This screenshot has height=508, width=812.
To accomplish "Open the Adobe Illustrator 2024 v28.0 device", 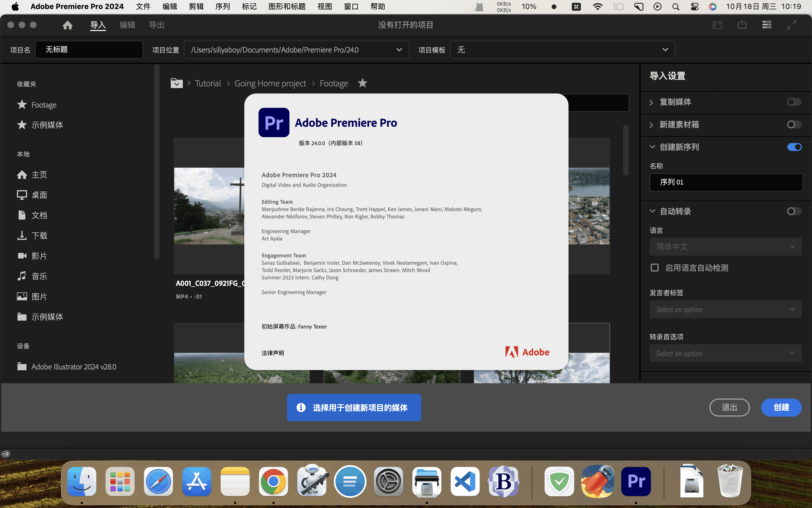I will pos(67,367).
